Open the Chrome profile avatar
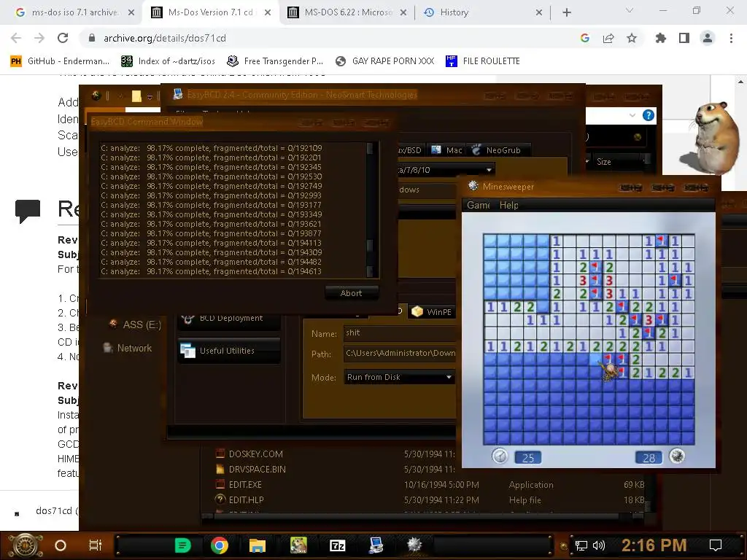The height and width of the screenshot is (560, 747). pos(708,38)
